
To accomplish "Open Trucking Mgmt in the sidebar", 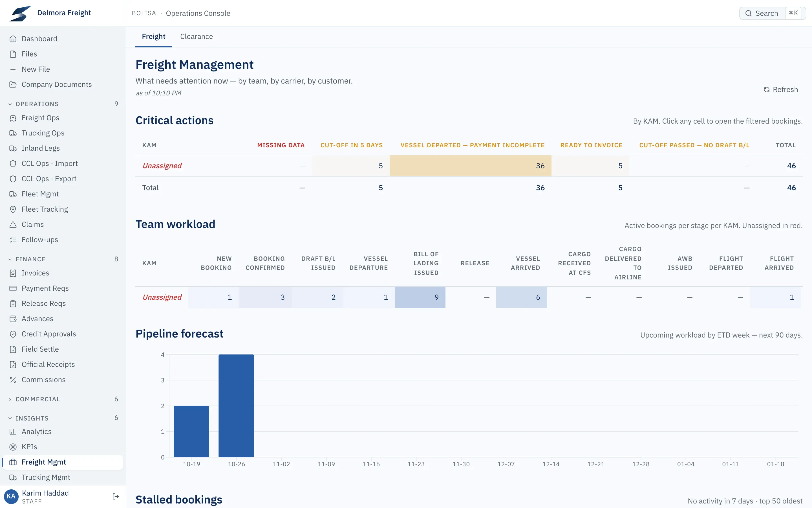I will [x=63, y=478].
